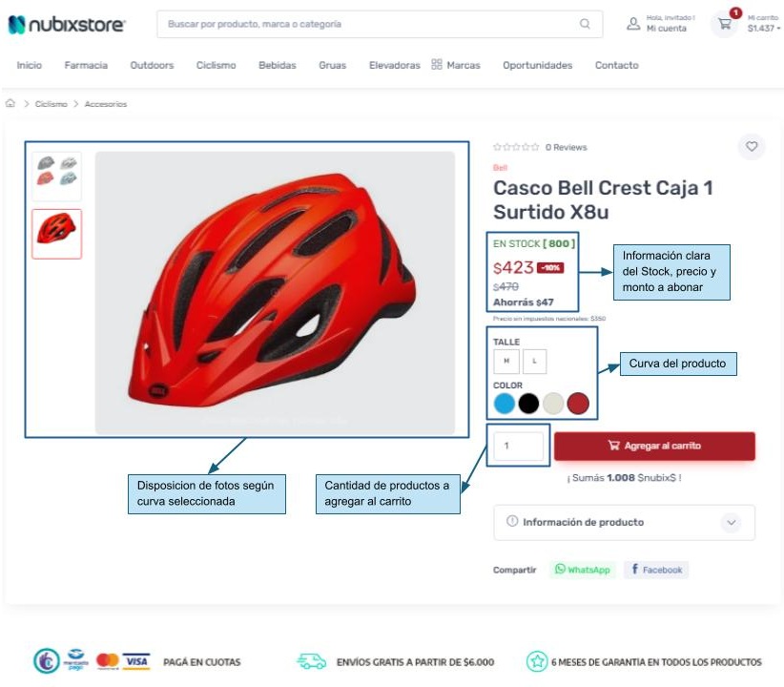The height and width of the screenshot is (687, 784).
Task: Open the Mi carrito $1.437 dropdown
Action: [764, 24]
